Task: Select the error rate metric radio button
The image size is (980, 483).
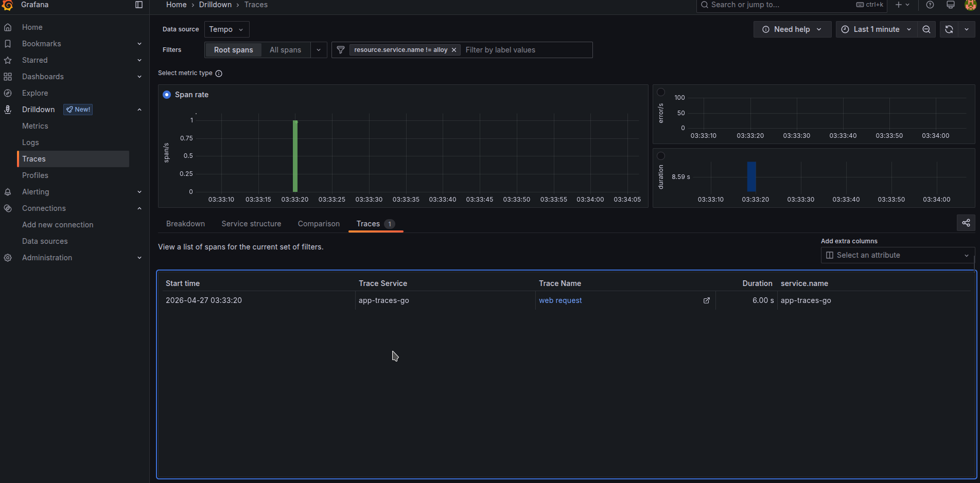Action: click(661, 92)
